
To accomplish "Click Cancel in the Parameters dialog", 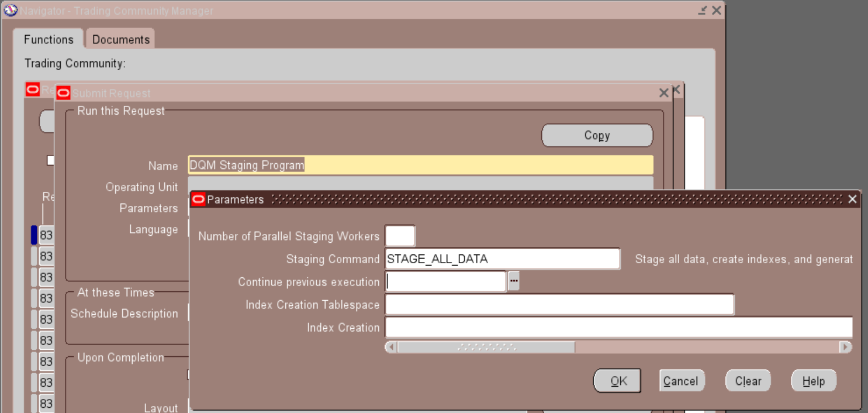I will tap(682, 381).
